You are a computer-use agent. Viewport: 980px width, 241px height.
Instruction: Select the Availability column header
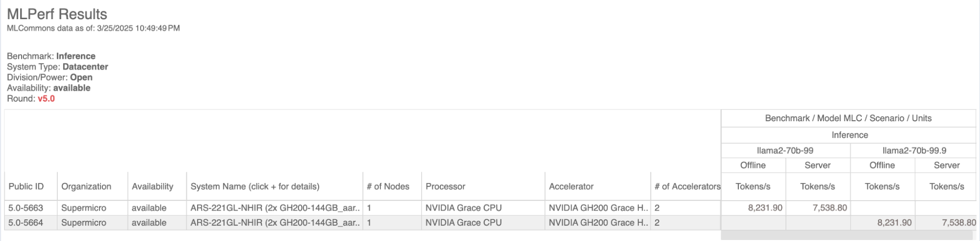152,187
